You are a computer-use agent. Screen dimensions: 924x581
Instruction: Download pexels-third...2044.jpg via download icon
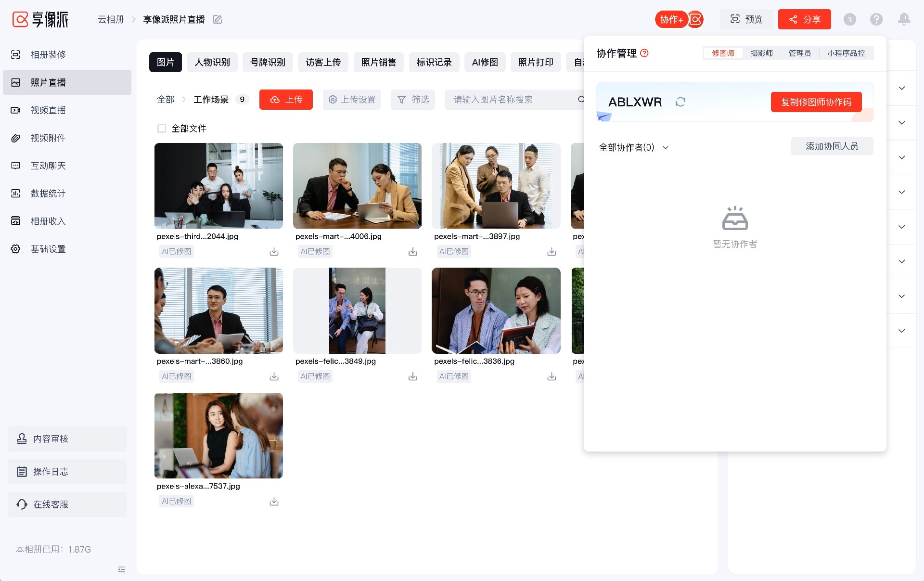pyautogui.click(x=274, y=252)
